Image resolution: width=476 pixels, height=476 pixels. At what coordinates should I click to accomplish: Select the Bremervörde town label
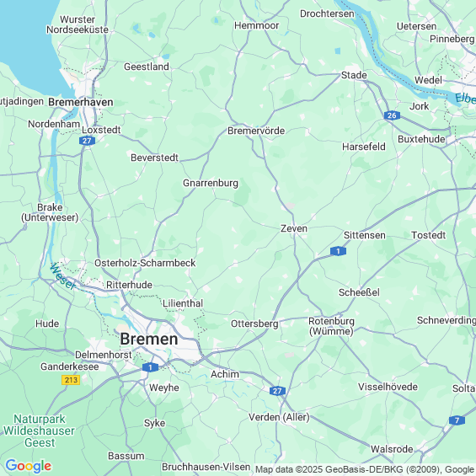click(256, 131)
